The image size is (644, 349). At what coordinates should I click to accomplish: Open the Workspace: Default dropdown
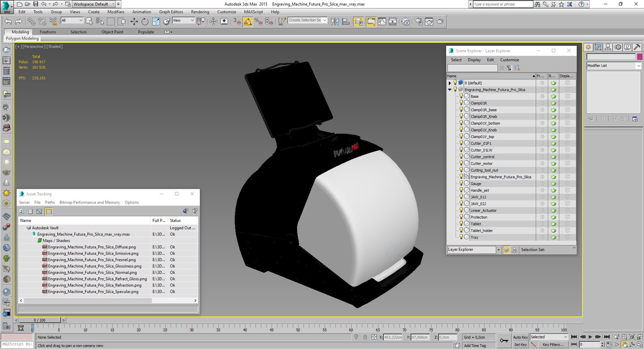[x=94, y=4]
